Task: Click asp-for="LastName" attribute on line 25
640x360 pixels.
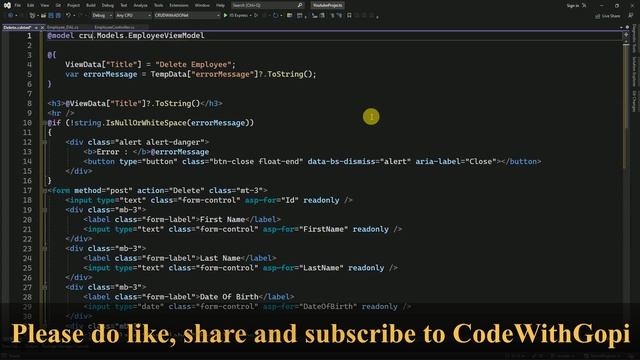Action: [303, 268]
